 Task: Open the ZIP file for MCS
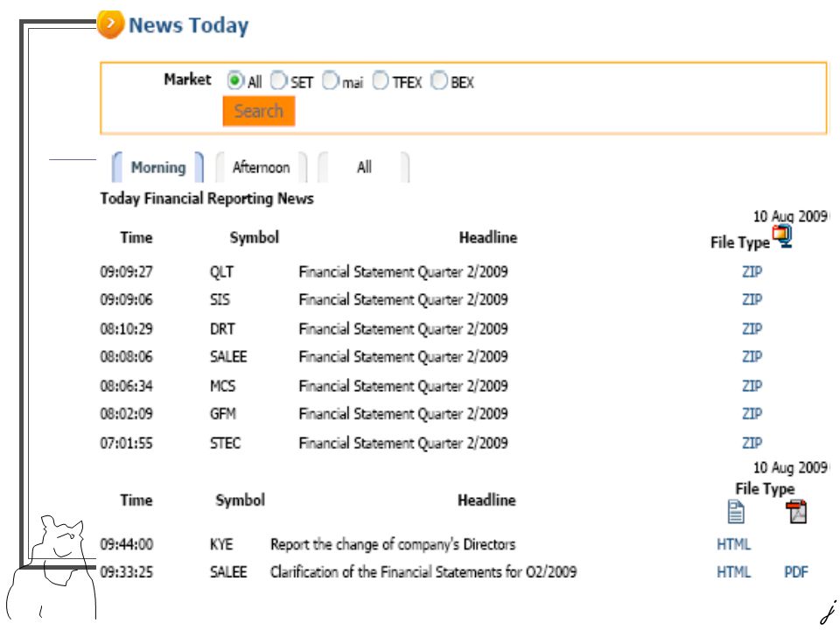pyautogui.click(x=752, y=386)
